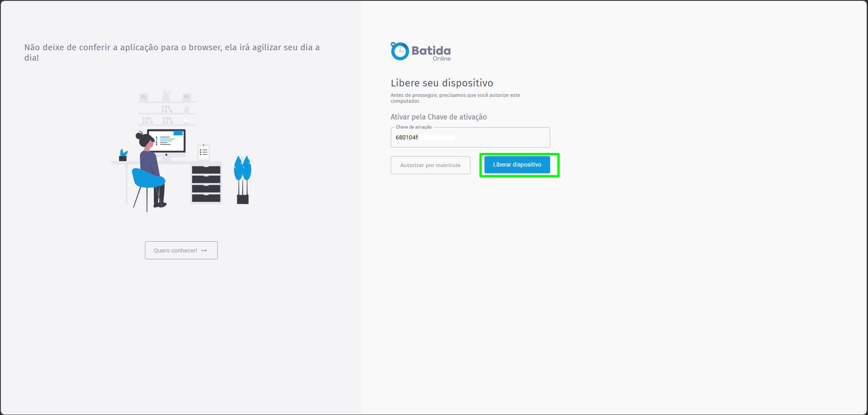Select the 'Libere seu dispositivo' heading text
This screenshot has height=415, width=868.
coord(442,83)
